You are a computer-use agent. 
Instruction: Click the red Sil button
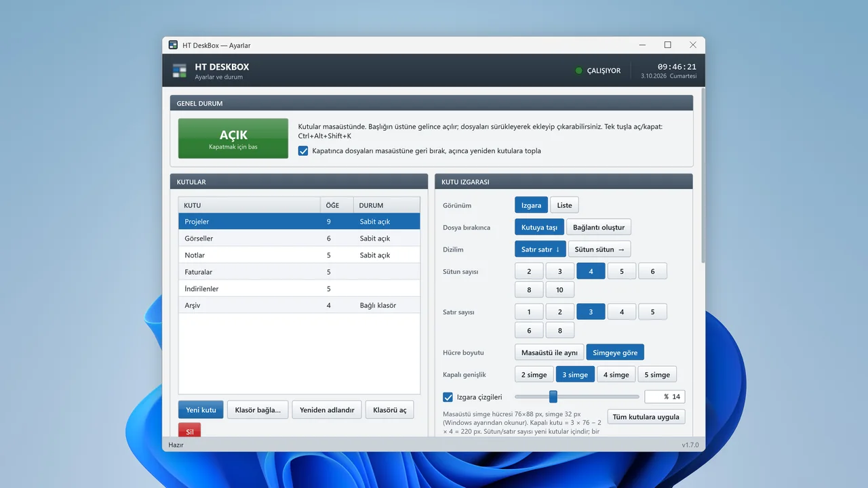pos(190,430)
